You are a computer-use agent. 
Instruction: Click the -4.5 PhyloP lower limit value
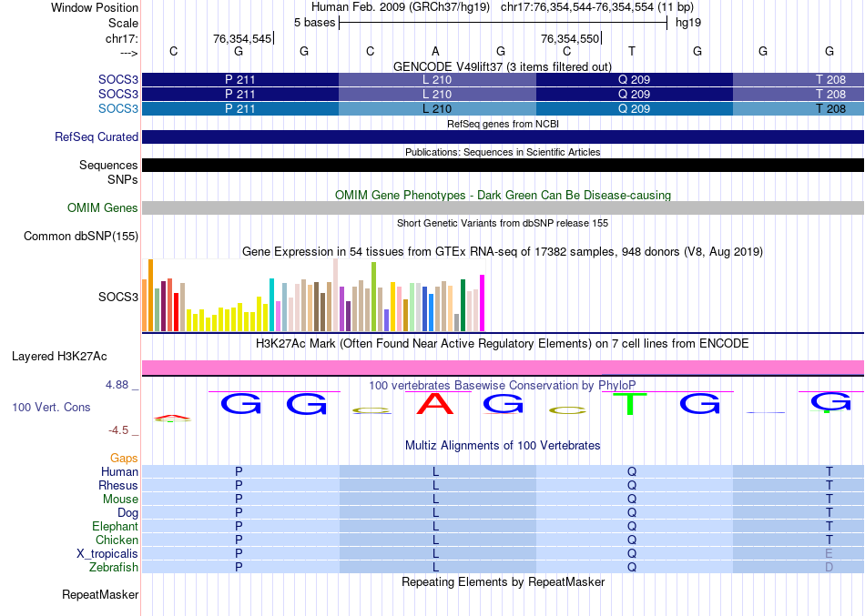click(x=118, y=430)
